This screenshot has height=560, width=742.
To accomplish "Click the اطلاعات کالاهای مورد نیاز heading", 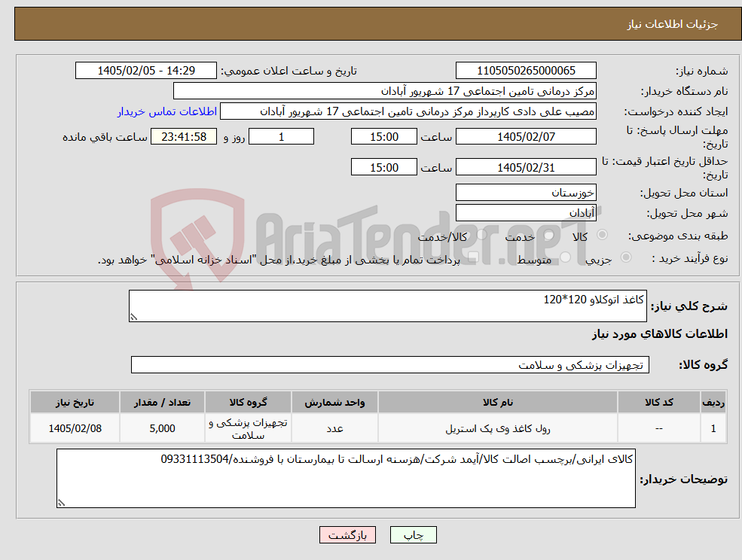I will [660, 334].
